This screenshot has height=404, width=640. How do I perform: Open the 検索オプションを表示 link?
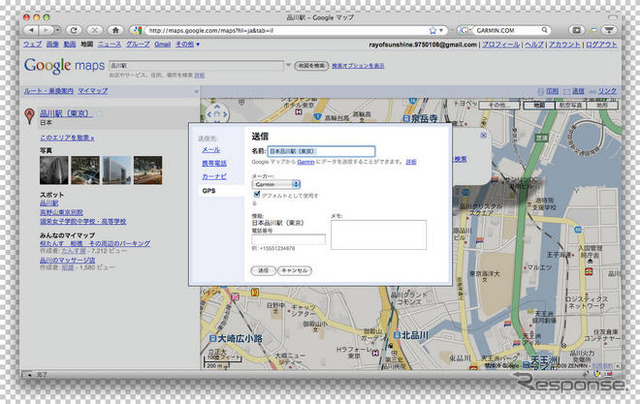[x=358, y=66]
